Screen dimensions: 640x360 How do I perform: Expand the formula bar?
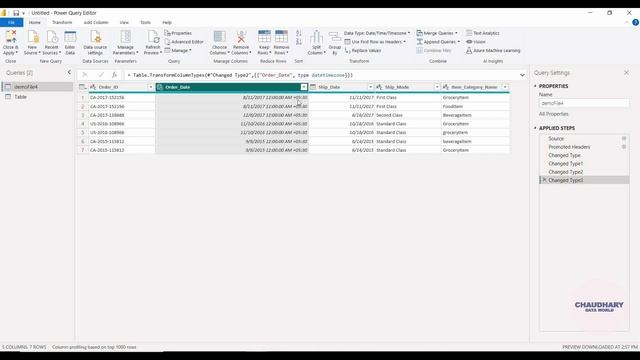[522, 75]
